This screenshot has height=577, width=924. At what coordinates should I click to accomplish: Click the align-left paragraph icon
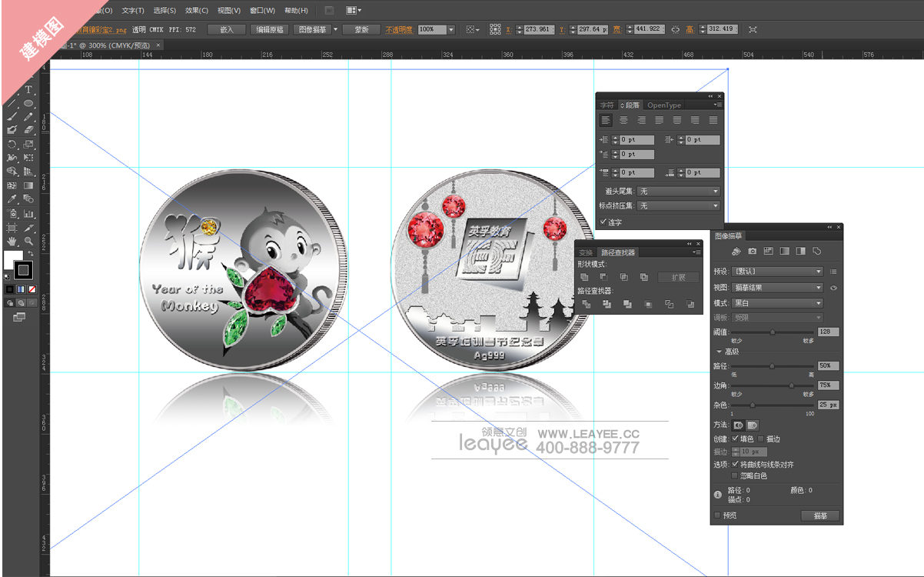click(x=606, y=120)
